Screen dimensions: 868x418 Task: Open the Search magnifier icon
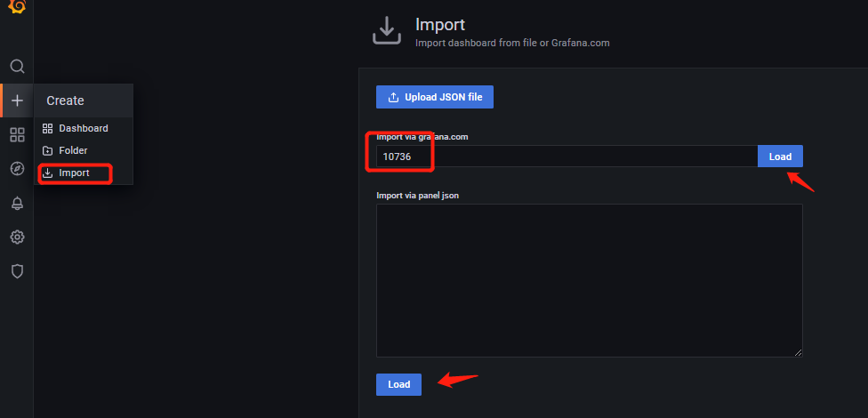17,67
